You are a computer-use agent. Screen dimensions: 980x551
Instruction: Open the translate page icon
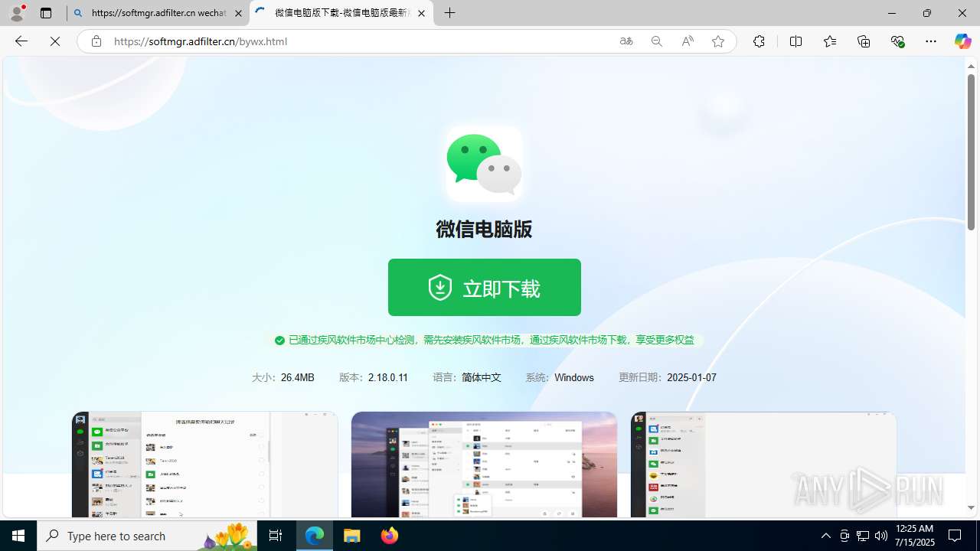pos(626,41)
